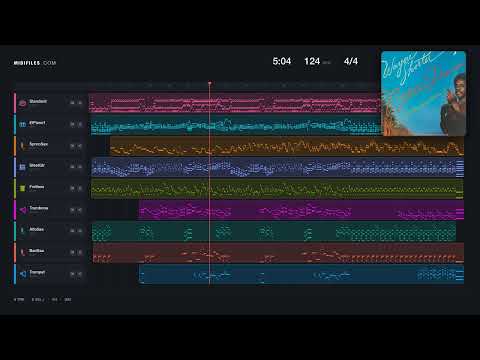This screenshot has width=480, height=360.
Task: Click the EPiano1 keyboard track icon
Action: [x=23, y=125]
